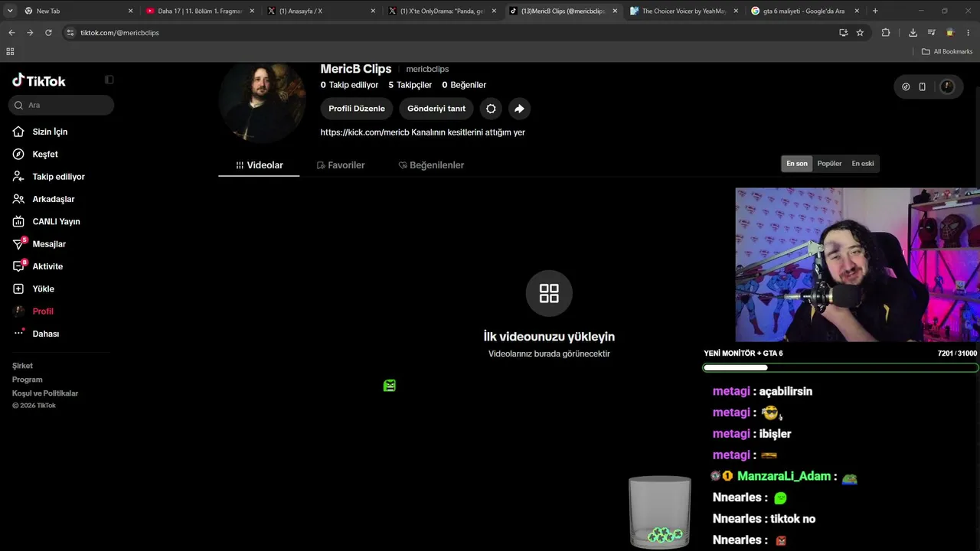980x551 pixels.
Task: Bookmark this page with the star
Action: point(860,33)
